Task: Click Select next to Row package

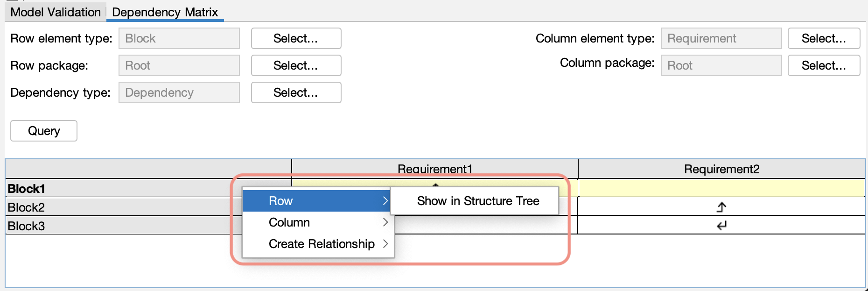Action: tap(296, 65)
